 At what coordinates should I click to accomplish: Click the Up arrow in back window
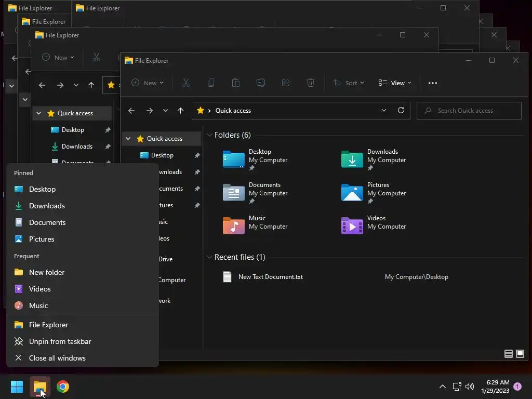[91, 85]
